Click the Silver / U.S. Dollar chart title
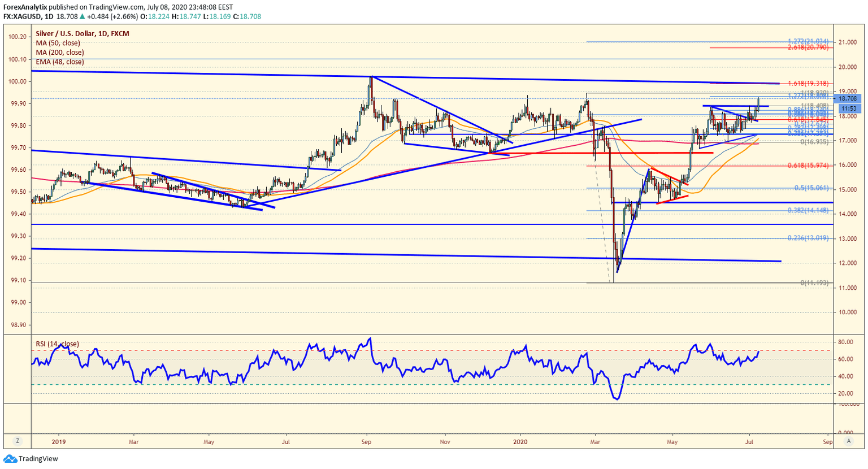Screen dimensions: 868x469 coord(83,34)
